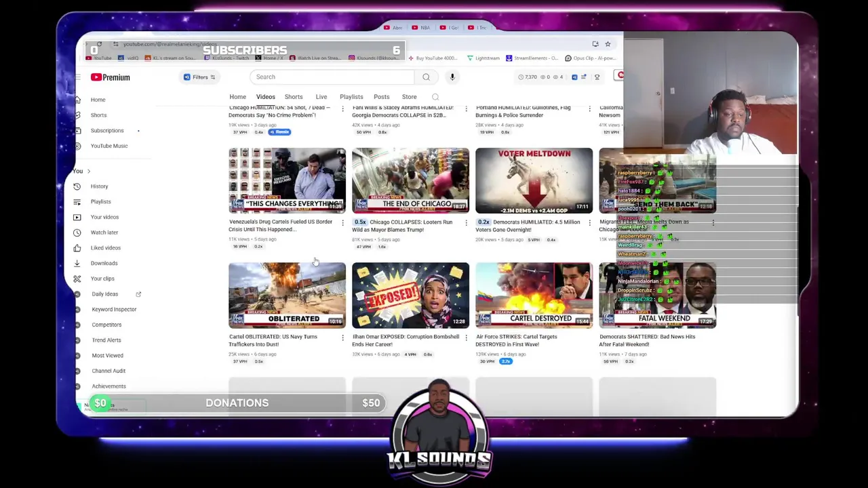Click the Liked videos thumbs-up icon
This screenshot has width=868, height=488.
click(x=77, y=248)
